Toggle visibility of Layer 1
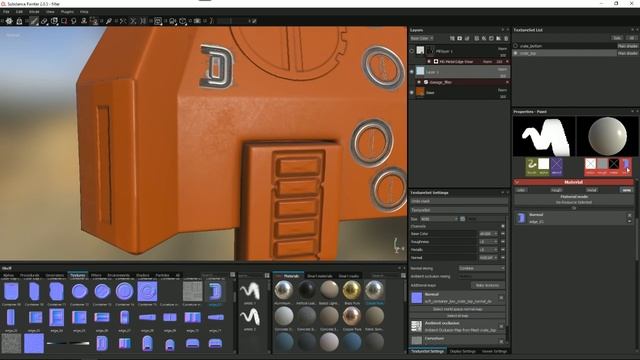The height and width of the screenshot is (360, 640). click(412, 72)
